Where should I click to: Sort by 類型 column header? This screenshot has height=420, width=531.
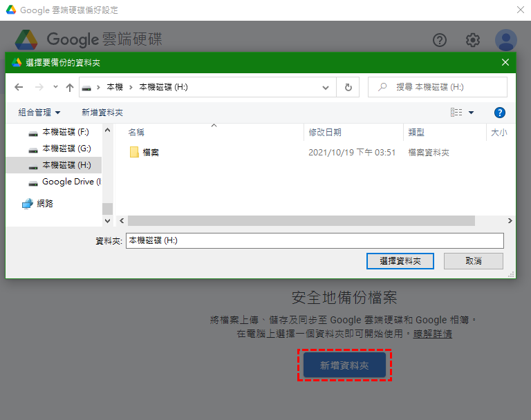pos(416,133)
